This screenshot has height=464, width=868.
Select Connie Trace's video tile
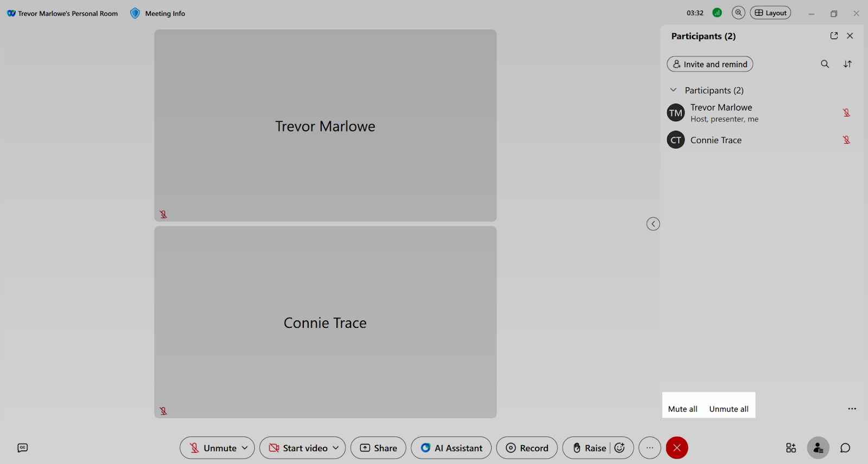(325, 322)
